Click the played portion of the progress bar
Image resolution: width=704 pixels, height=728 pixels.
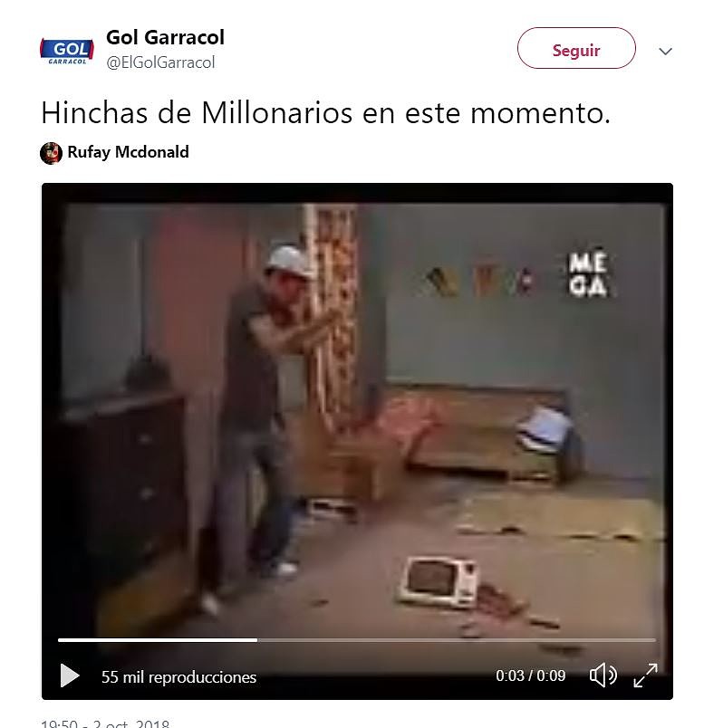(158, 640)
